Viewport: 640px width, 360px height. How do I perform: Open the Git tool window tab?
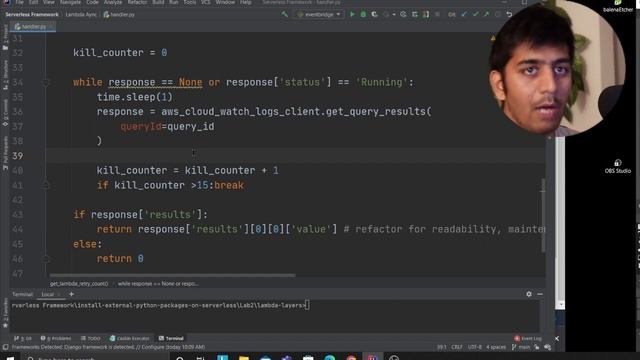[x=22, y=338]
